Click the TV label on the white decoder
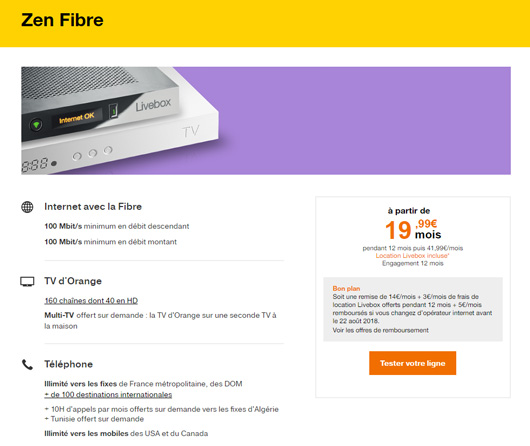The image size is (530, 446). pos(191,132)
